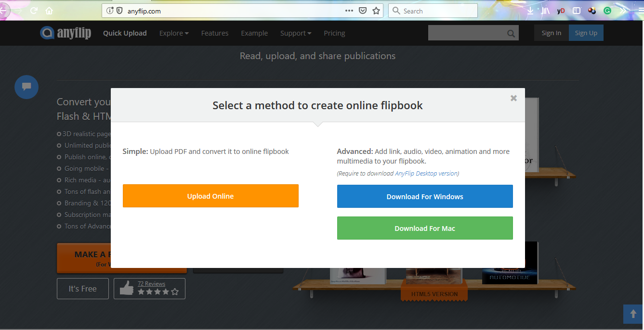Click the browser back arrow
The image size is (644, 330).
(x=3, y=10)
